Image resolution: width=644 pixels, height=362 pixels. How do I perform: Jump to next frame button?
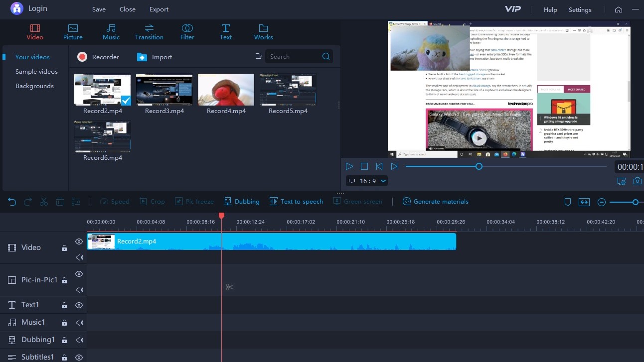click(x=394, y=166)
